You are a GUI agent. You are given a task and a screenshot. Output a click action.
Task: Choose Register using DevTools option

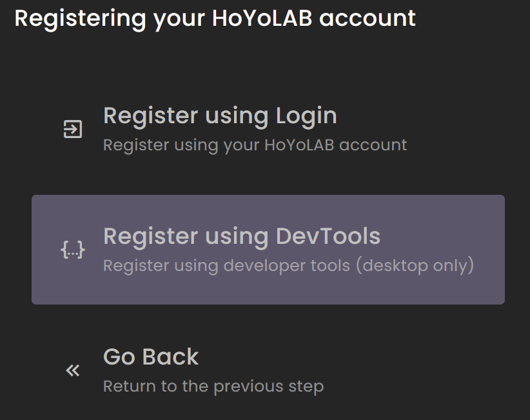[x=268, y=250]
